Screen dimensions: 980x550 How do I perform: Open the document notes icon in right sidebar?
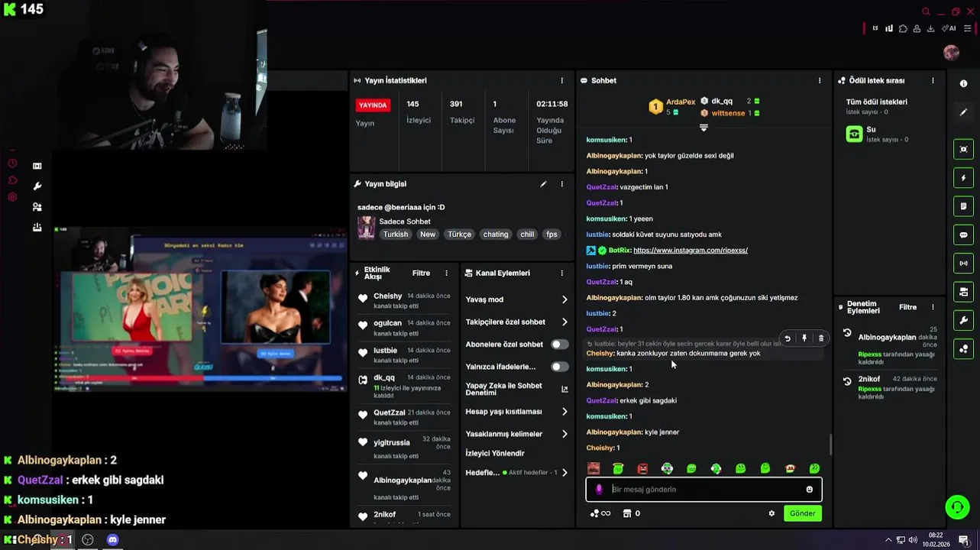click(963, 206)
